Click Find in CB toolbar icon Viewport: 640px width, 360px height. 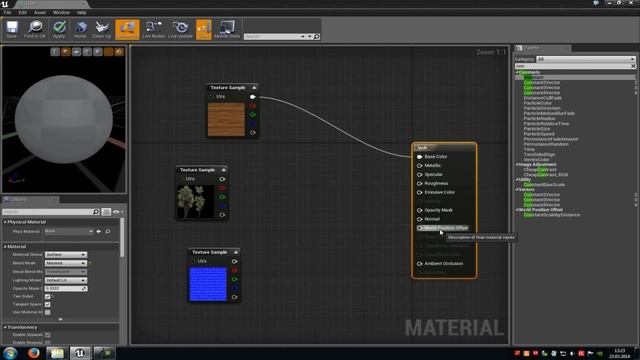[35, 29]
